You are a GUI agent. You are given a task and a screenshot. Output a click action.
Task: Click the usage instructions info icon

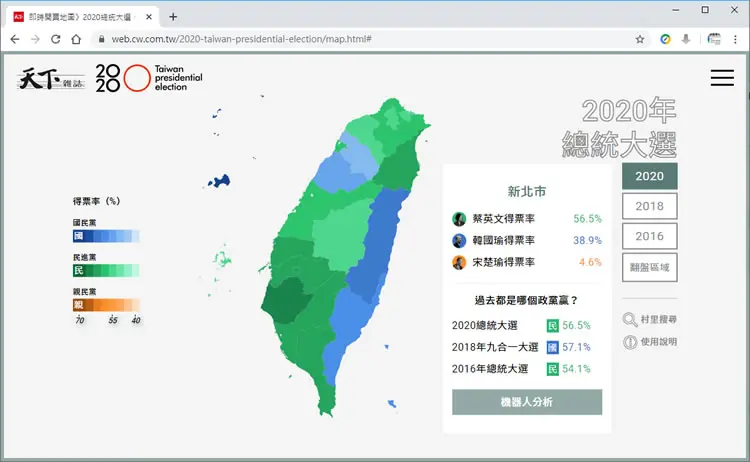click(630, 342)
